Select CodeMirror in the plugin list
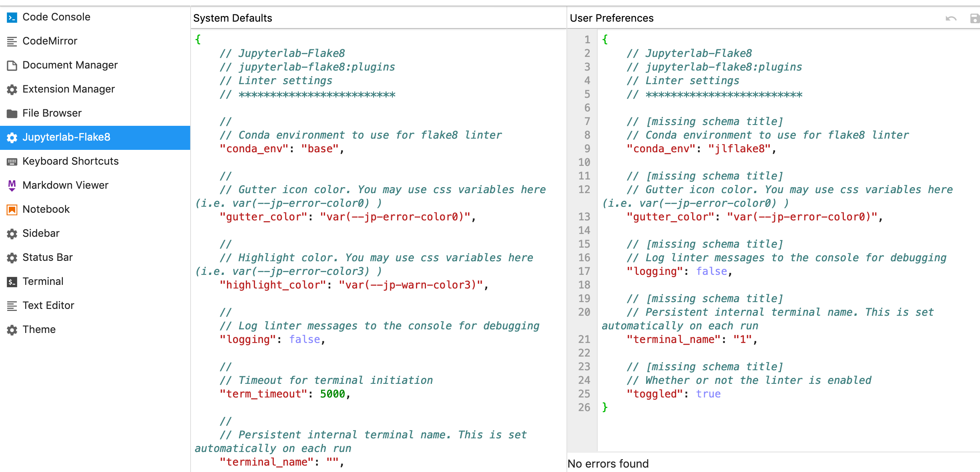The width and height of the screenshot is (980, 472). point(95,41)
